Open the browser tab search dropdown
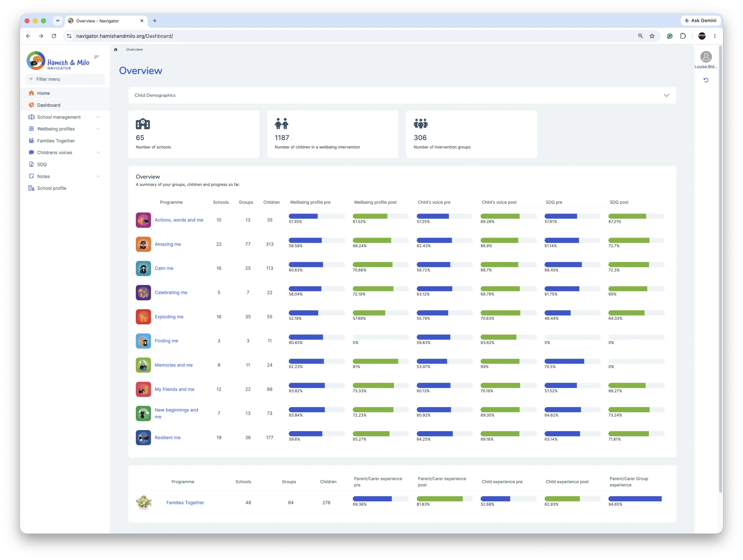The image size is (743, 560). (58, 21)
